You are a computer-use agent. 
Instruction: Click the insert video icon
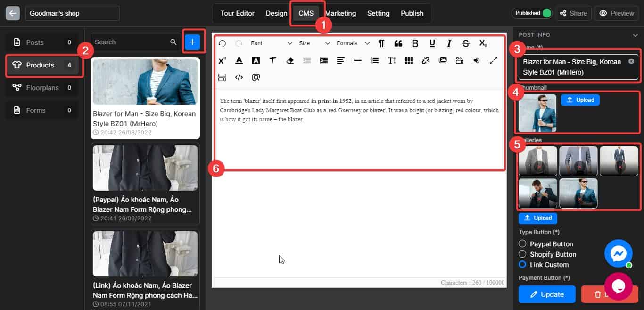tap(460, 60)
